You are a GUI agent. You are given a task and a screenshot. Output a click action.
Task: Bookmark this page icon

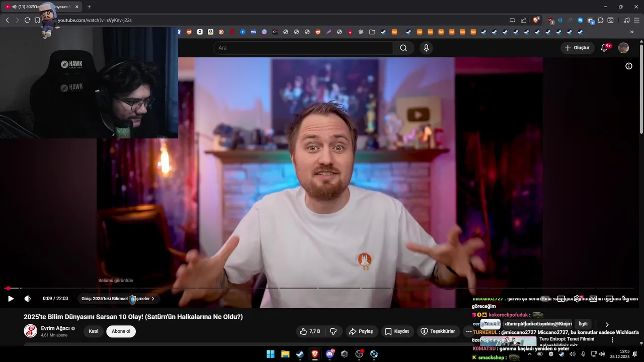click(37, 20)
